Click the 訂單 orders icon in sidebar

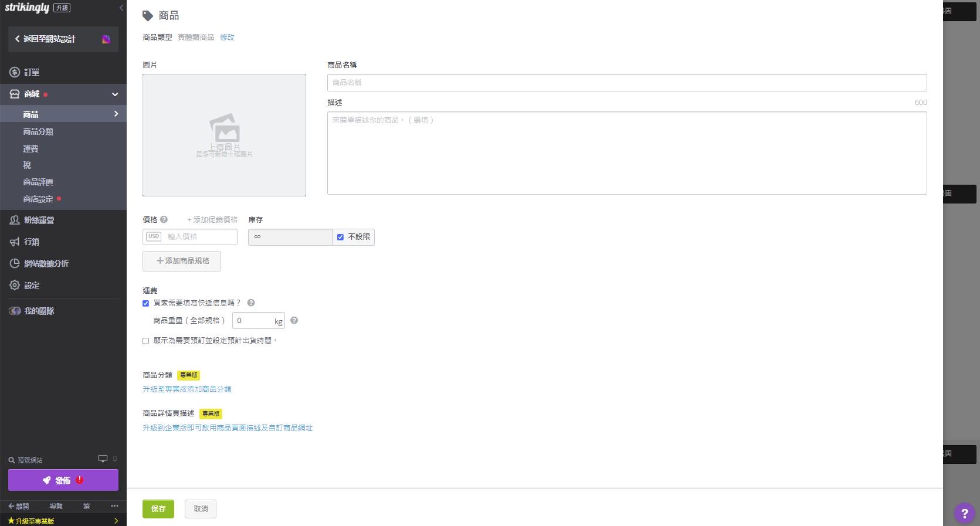15,72
